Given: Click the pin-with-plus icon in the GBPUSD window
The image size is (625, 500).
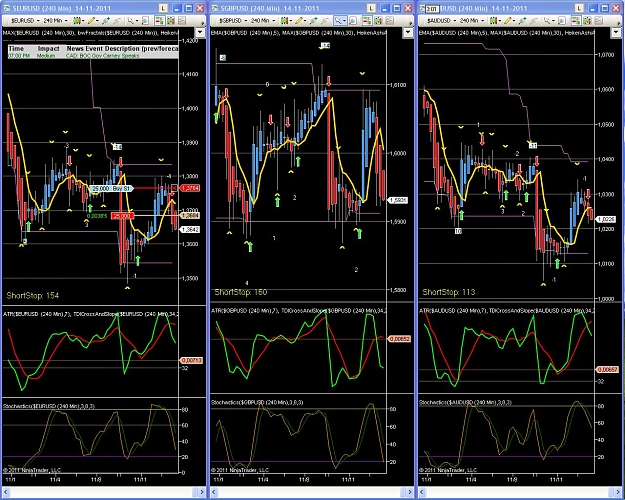Looking at the screenshot, I should tap(314, 20).
